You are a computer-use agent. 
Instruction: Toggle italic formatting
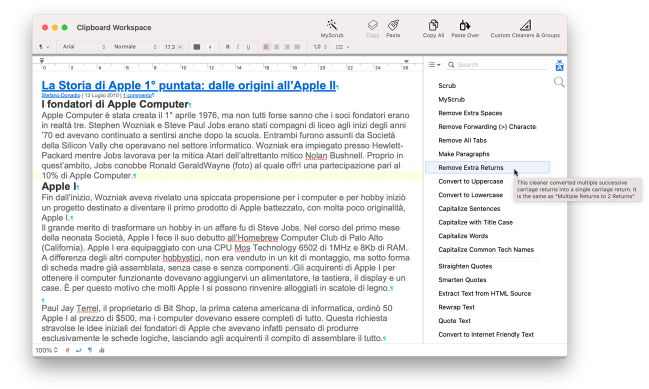(238, 47)
